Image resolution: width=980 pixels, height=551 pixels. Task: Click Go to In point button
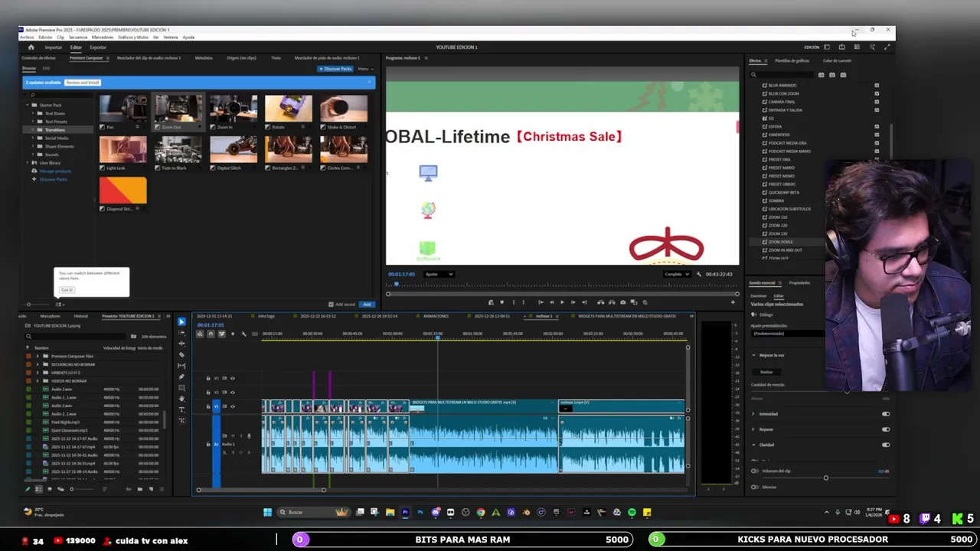coord(541,302)
